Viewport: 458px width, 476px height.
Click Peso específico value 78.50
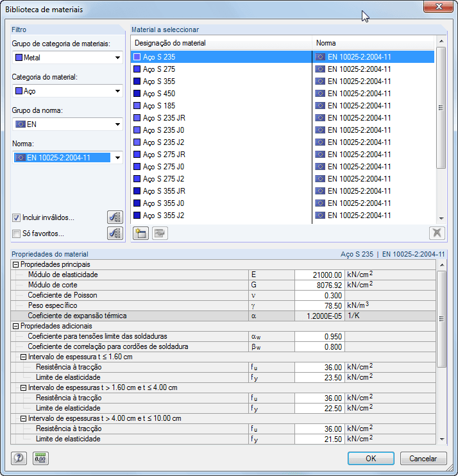click(319, 306)
